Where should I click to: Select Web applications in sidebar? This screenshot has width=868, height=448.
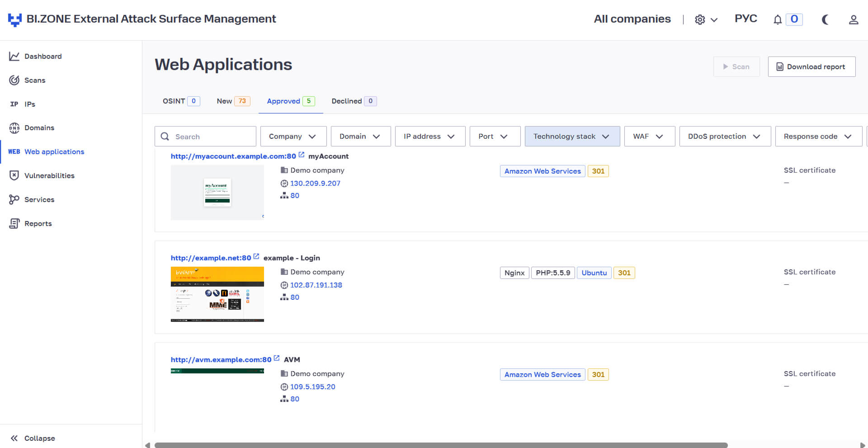tap(46, 152)
